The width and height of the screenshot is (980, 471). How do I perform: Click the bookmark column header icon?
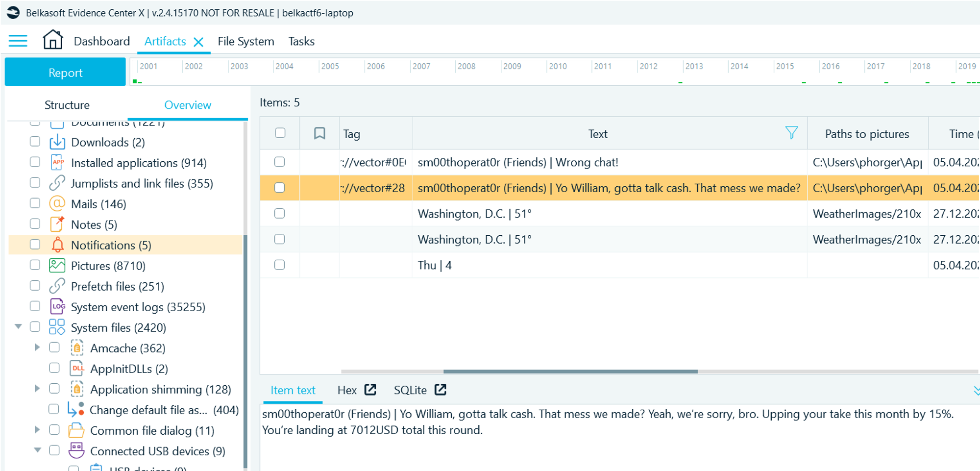pyautogui.click(x=319, y=133)
